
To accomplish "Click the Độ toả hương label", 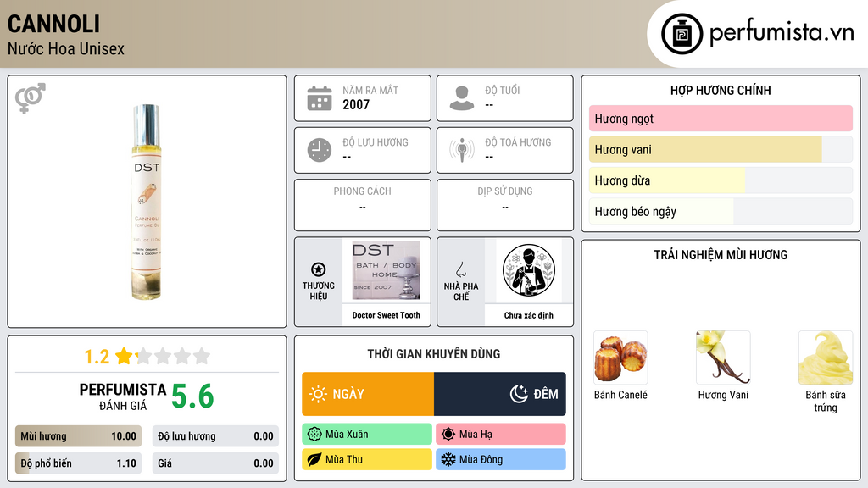I will (518, 142).
